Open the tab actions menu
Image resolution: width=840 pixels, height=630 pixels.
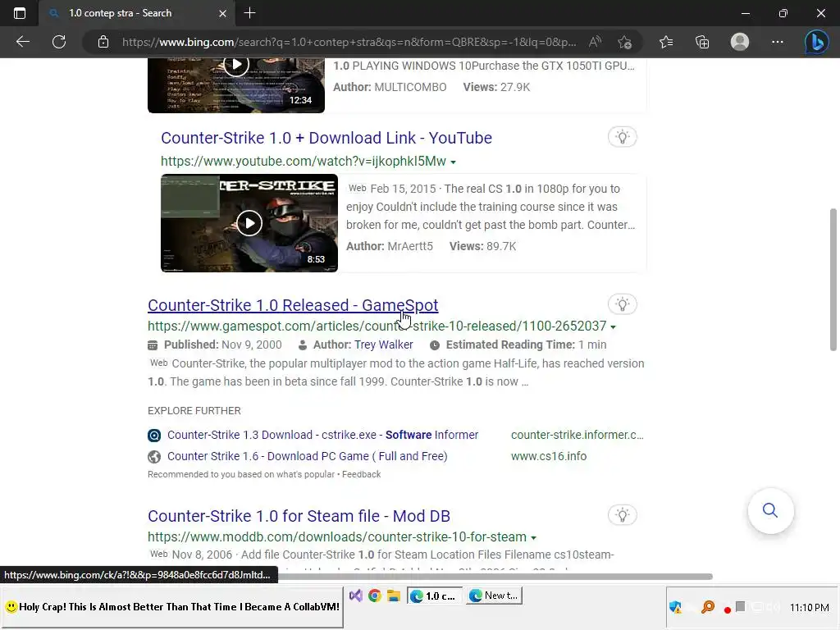20,13
